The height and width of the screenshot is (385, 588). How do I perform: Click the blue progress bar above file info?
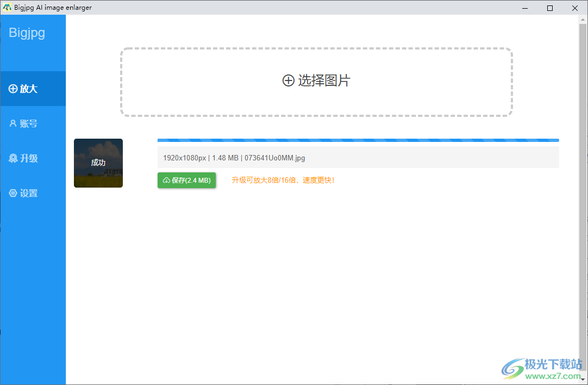358,140
